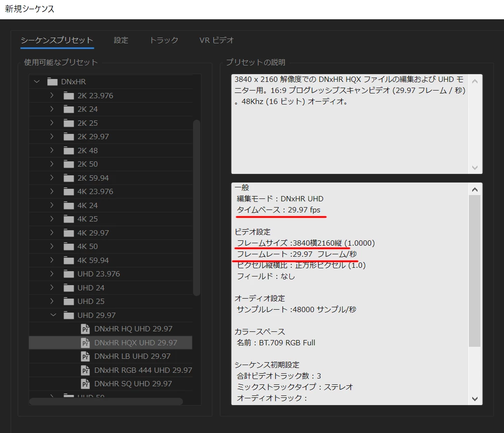Select the DNxHR RGB 444 UHD 29.97 preset name
504x433 pixels.
[143, 370]
